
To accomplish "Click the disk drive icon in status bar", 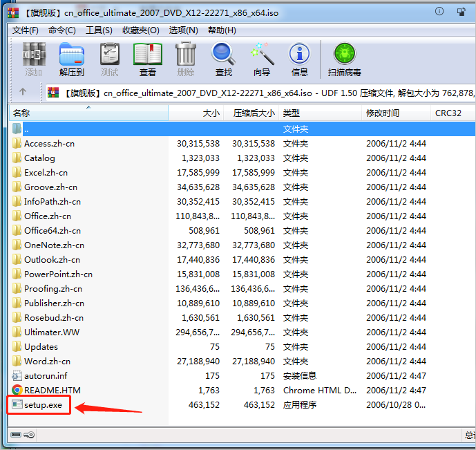I will pyautogui.click(x=16, y=435).
